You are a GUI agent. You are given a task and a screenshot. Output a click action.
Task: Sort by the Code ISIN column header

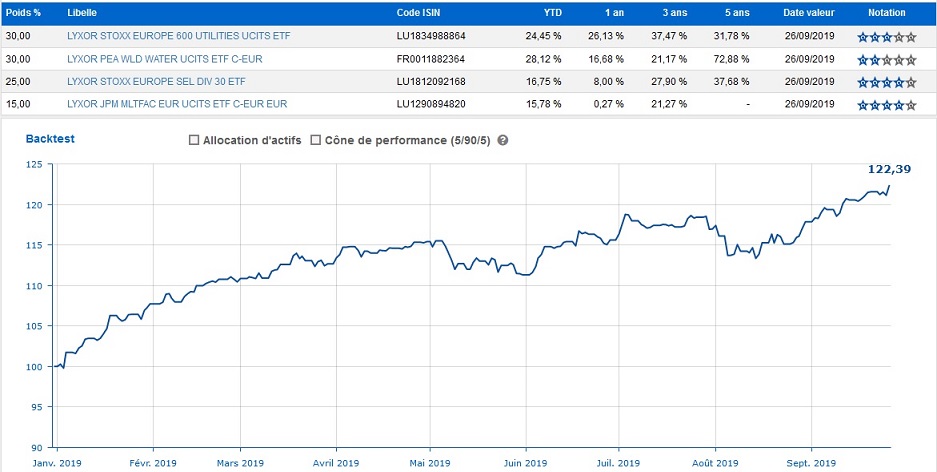point(419,13)
